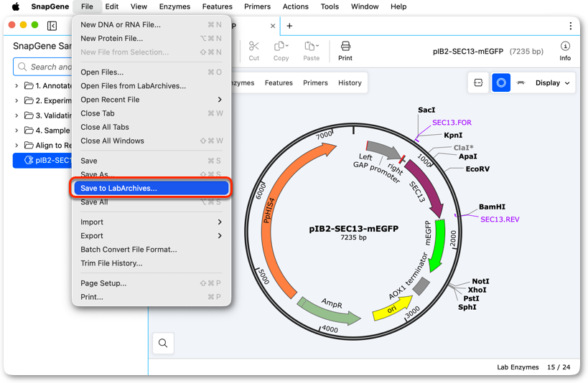The height and width of the screenshot is (383, 588).
Task: Click the 'Lab Enzymes' status bar text
Action: click(x=518, y=367)
